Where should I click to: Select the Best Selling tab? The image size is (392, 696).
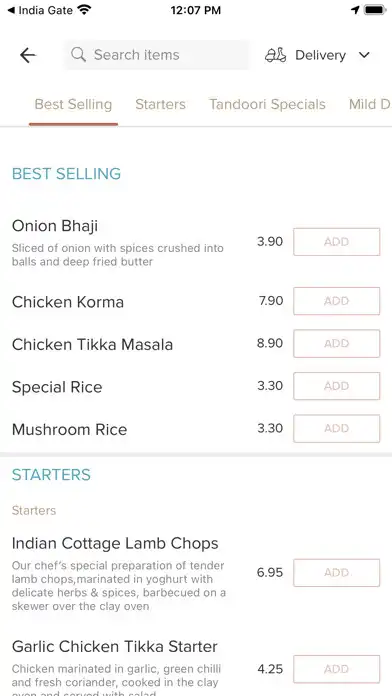click(73, 104)
